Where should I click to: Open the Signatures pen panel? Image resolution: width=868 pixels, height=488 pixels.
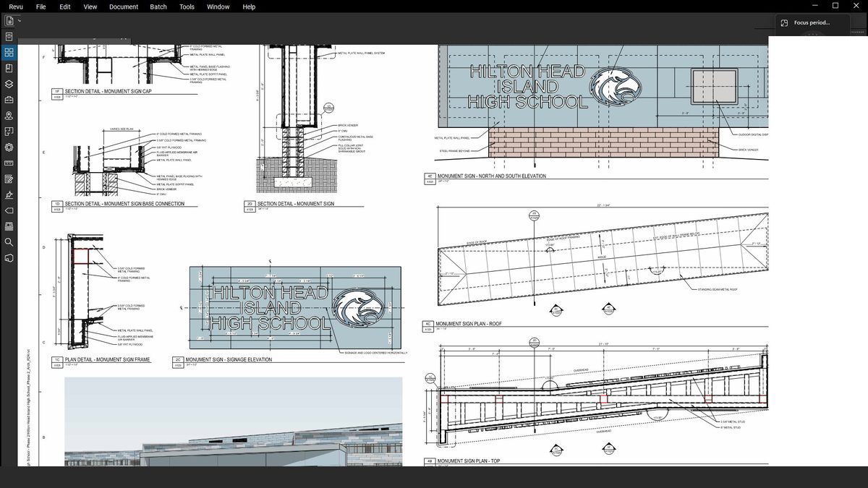pyautogui.click(x=9, y=194)
